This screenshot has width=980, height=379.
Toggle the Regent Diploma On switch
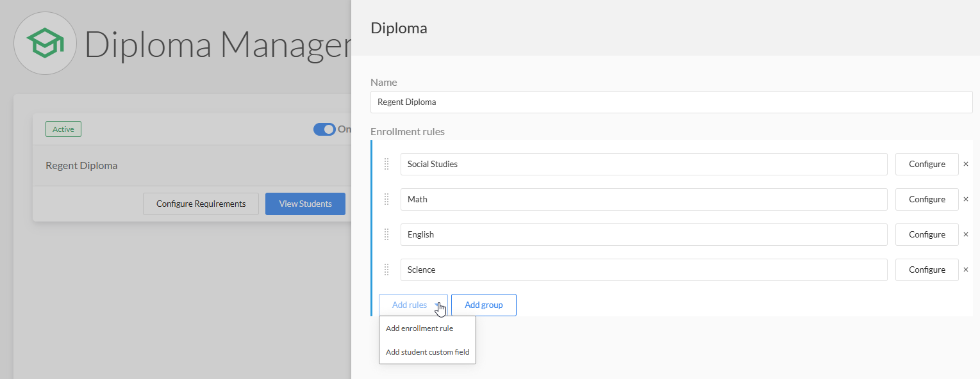pyautogui.click(x=324, y=129)
